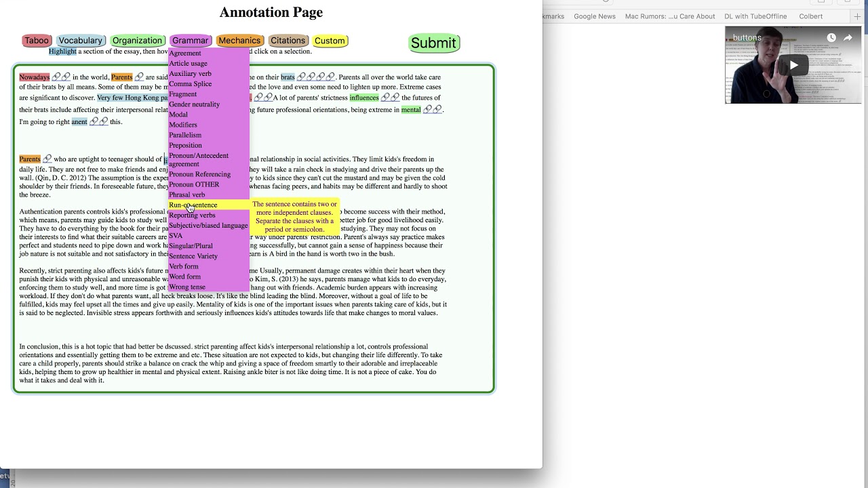Open the Vocabulary category dropdown
The image size is (868, 488).
tap(80, 41)
